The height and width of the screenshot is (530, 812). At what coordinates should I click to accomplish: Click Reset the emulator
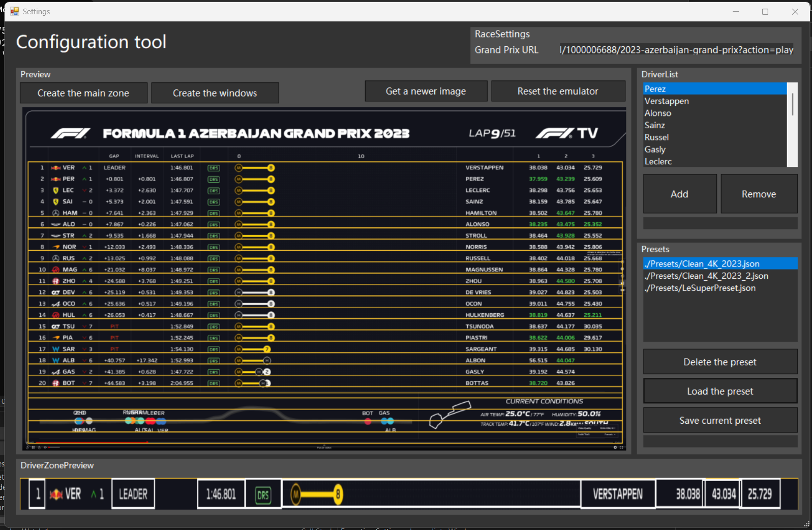pos(558,91)
